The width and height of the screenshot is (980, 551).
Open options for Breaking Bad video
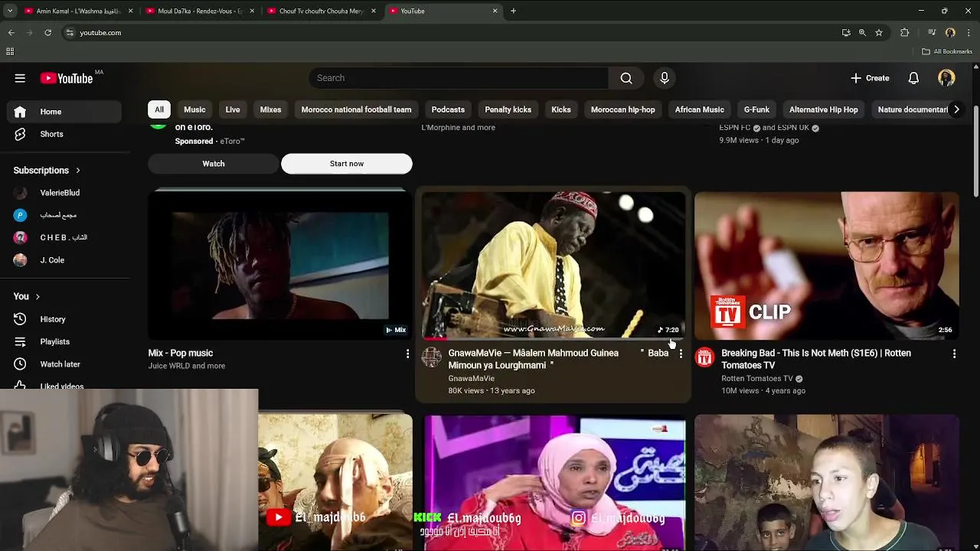[x=954, y=354]
